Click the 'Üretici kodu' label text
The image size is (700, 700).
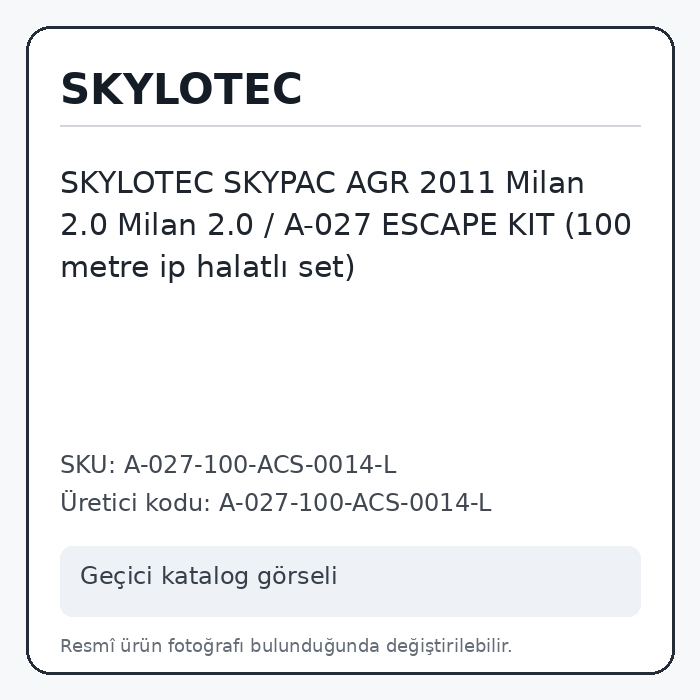point(135,502)
